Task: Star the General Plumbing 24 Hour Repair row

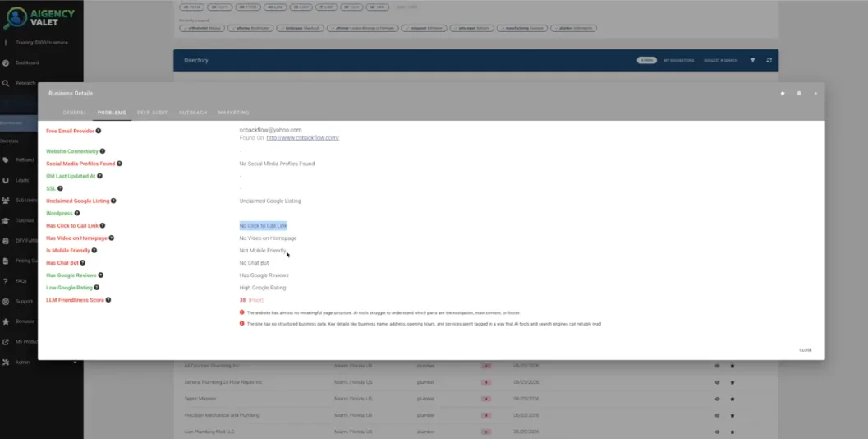Action: pos(733,382)
